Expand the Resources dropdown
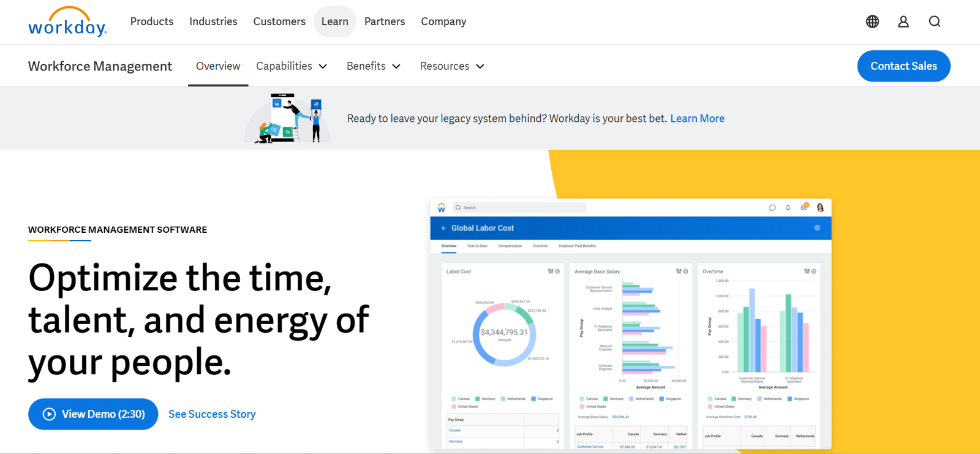The image size is (980, 454). (452, 66)
